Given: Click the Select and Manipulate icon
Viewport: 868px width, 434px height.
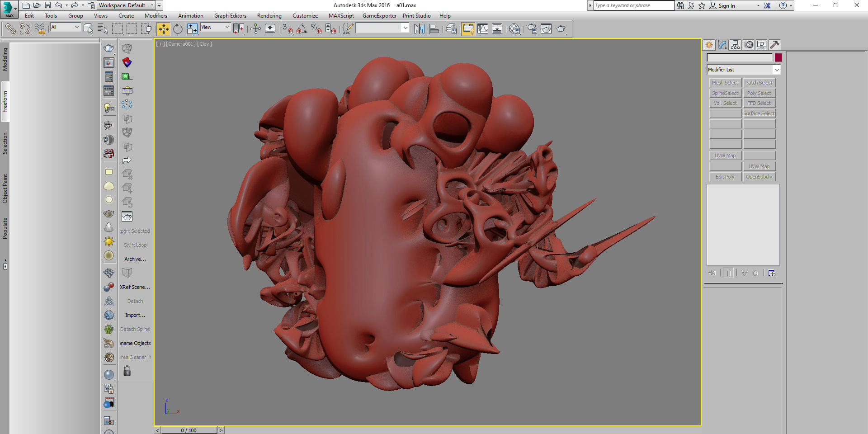Looking at the screenshot, I should [255, 29].
